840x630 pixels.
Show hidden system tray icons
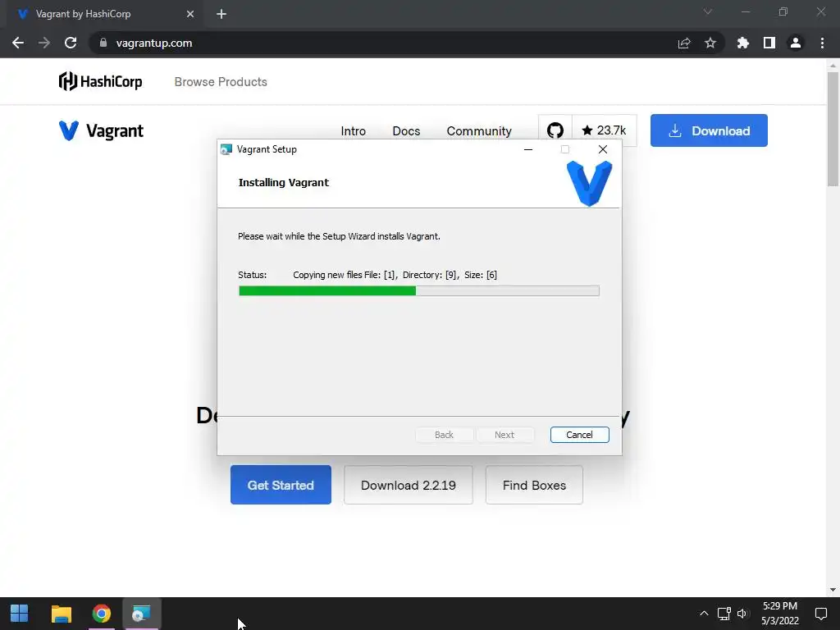coord(704,614)
